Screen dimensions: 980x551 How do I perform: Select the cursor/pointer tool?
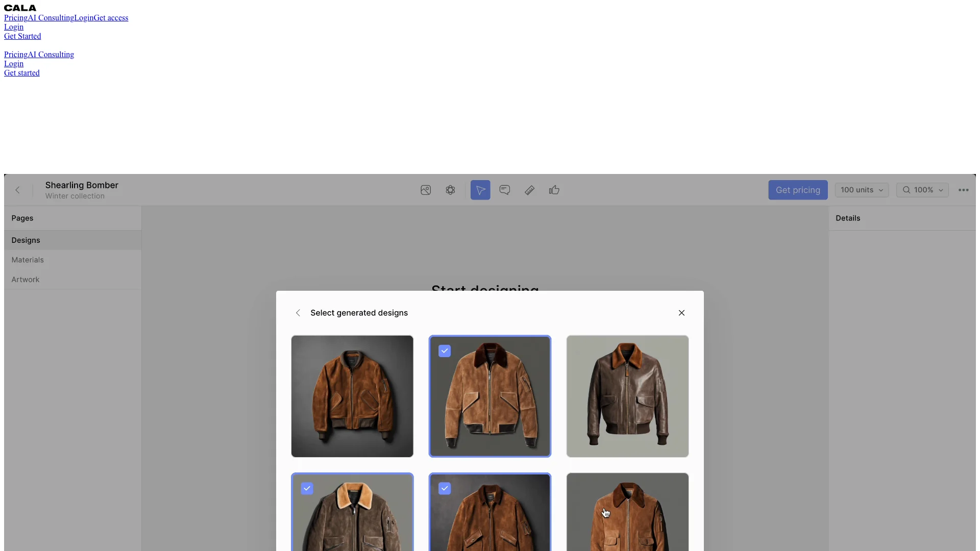pyautogui.click(x=480, y=190)
